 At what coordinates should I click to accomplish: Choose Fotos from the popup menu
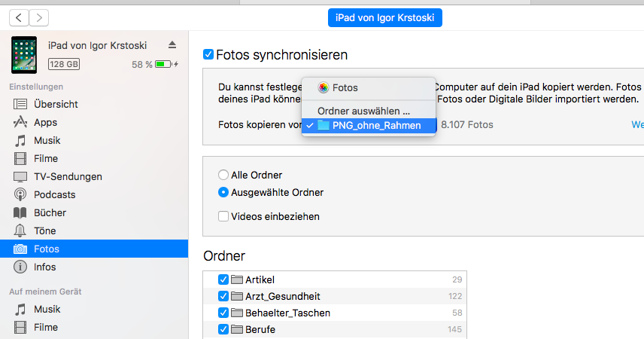click(345, 87)
